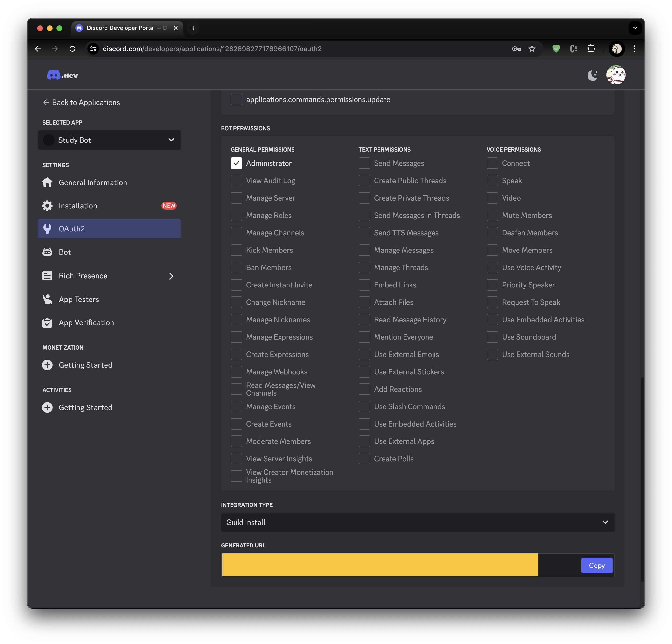Open App Testers page
The image size is (672, 644).
109,299
